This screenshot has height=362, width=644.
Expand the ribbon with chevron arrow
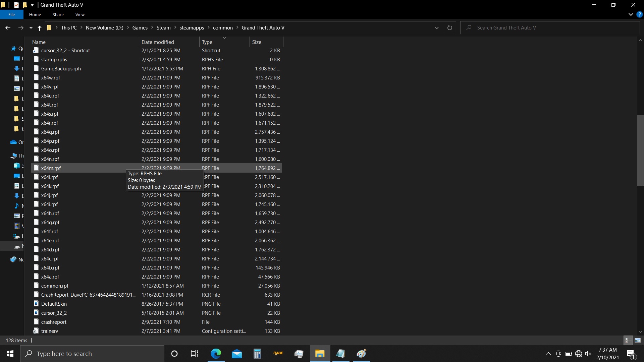[x=631, y=14]
